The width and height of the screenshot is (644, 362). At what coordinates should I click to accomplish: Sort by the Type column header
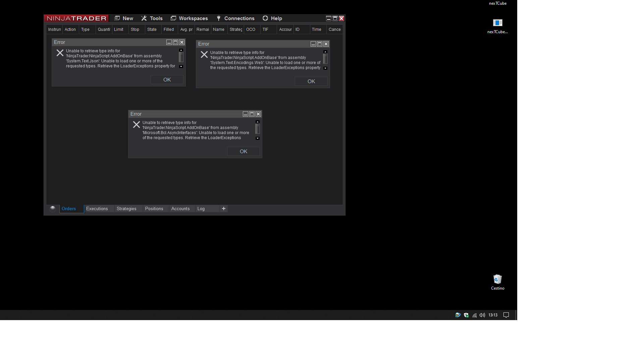87,29
